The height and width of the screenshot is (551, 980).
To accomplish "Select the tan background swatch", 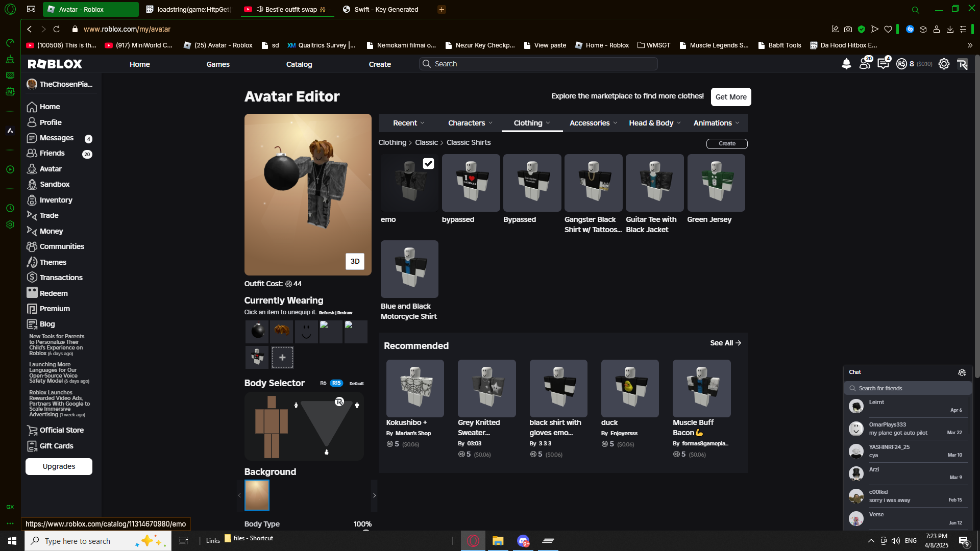I will [257, 495].
